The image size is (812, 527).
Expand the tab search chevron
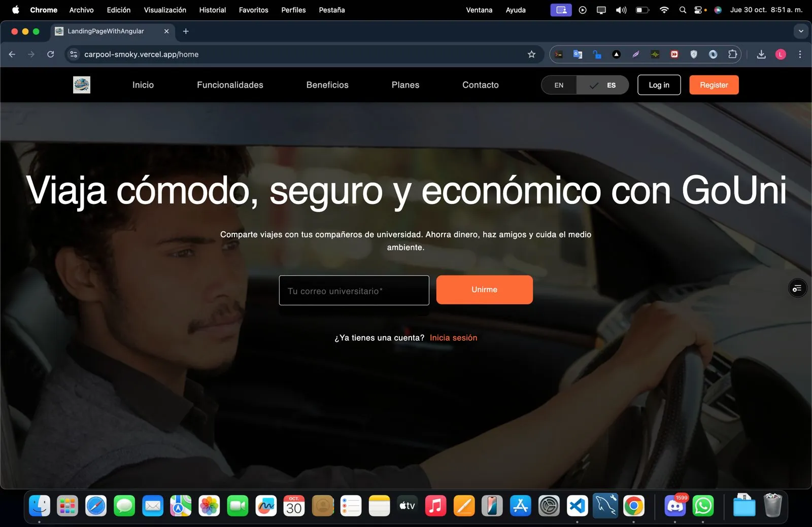801,31
